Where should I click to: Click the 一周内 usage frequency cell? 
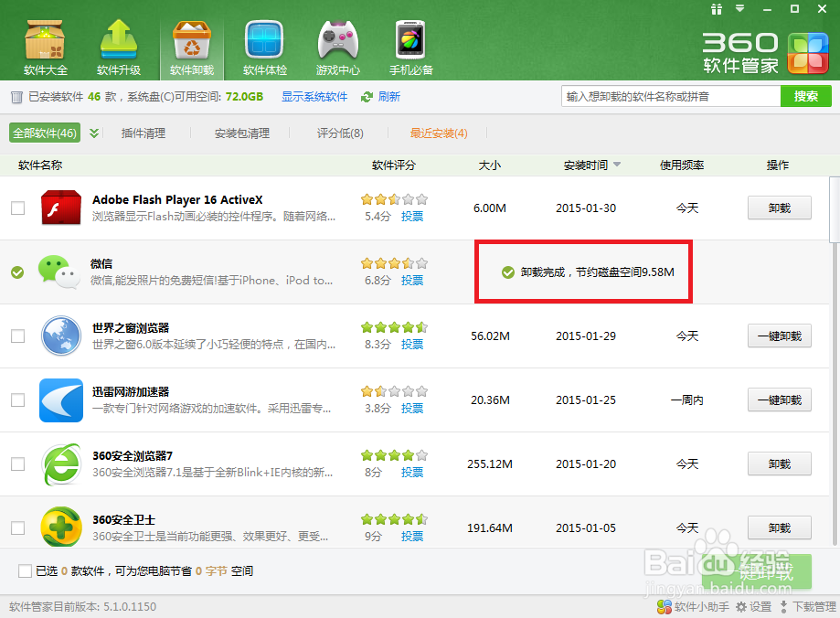[x=687, y=400]
